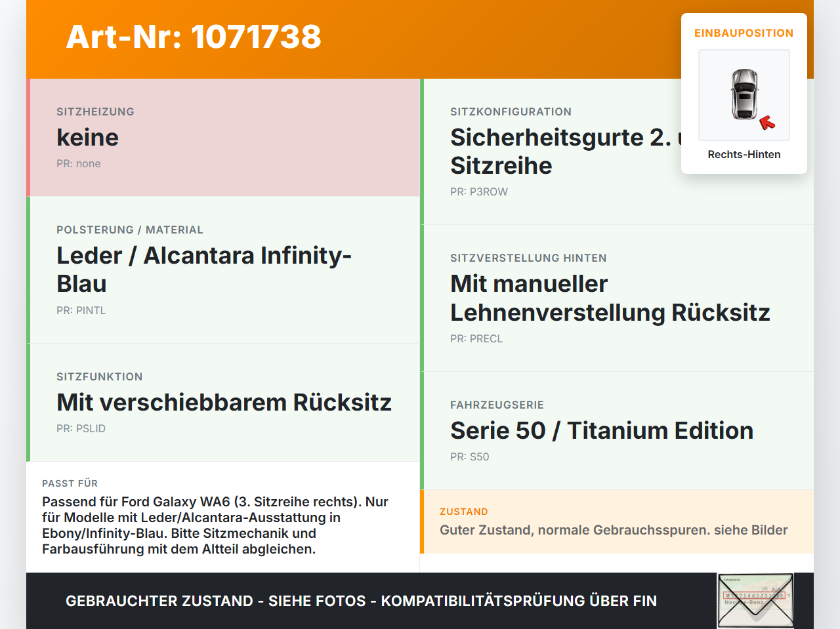The image size is (840, 629).
Task: Click PR: P3ROW code text
Action: (479, 192)
